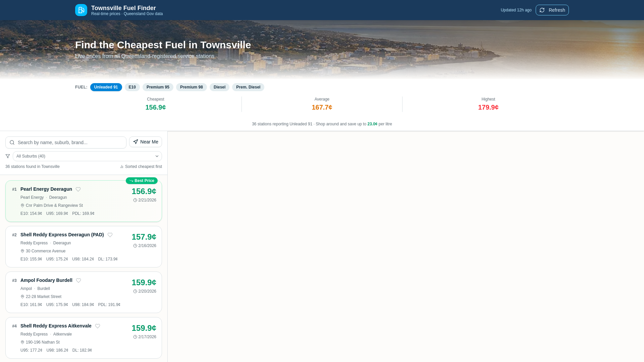This screenshot has width=644, height=362.
Task: Switch to Premium 98 fuel
Action: pos(192,87)
